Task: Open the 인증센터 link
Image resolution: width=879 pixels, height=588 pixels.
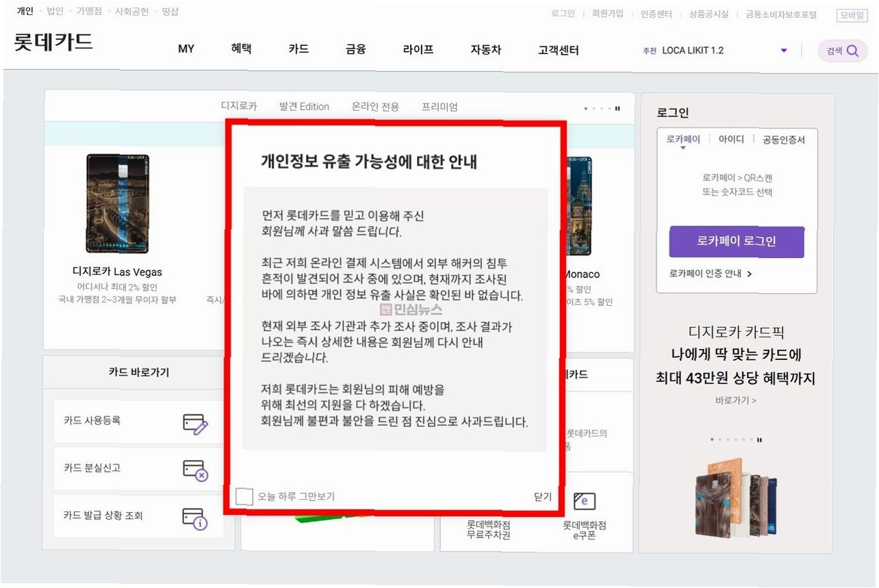Action: [657, 14]
